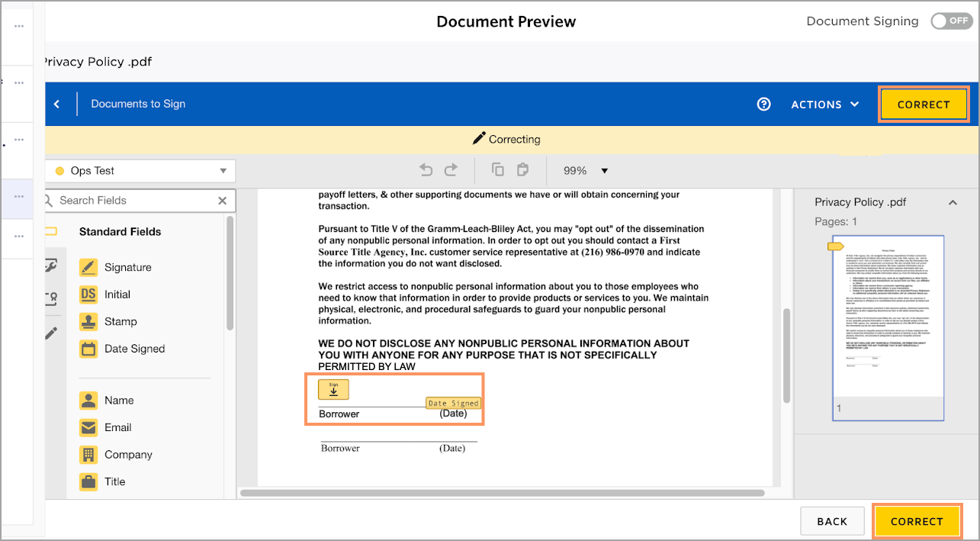The width and height of the screenshot is (980, 541).
Task: Click inside the Search Fields input box
Action: [x=130, y=200]
